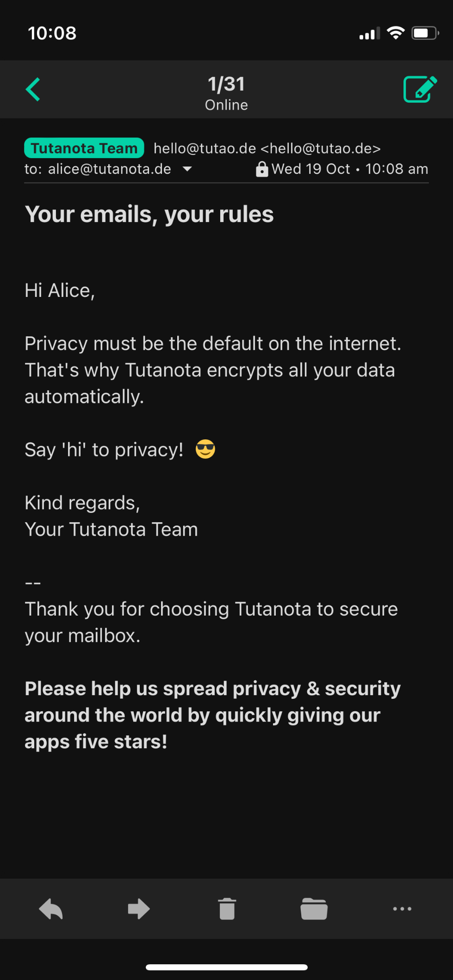Tap the Wi-Fi status icon
The image size is (453, 980).
pyautogui.click(x=396, y=33)
